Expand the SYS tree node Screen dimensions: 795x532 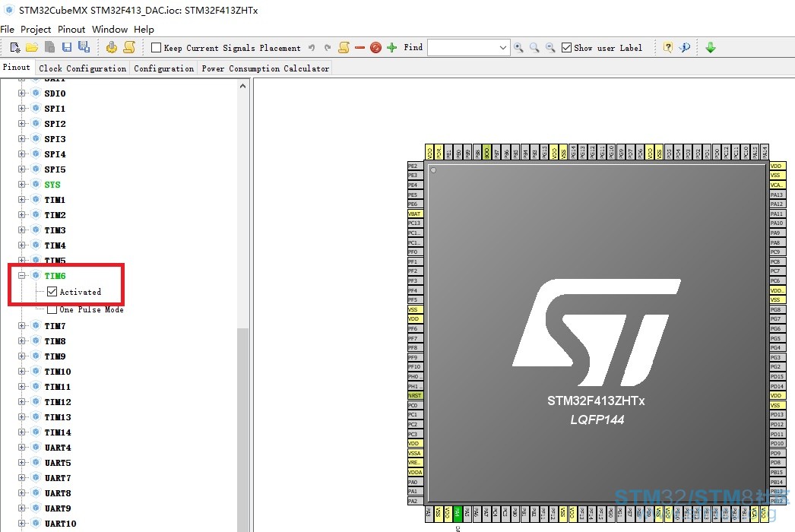[x=21, y=184]
